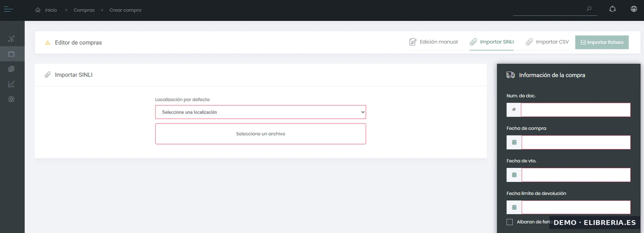Screen dimensions: 644x233
Task: Click the warning triangle beside Editor de compras
Action: pyautogui.click(x=47, y=43)
